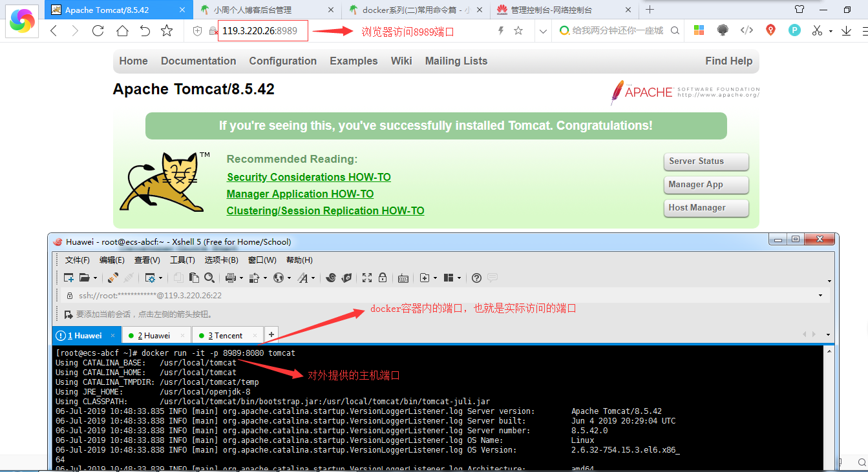Open Security Considerations HOW-TO link
Screen dimensions: 868x472
(309, 177)
